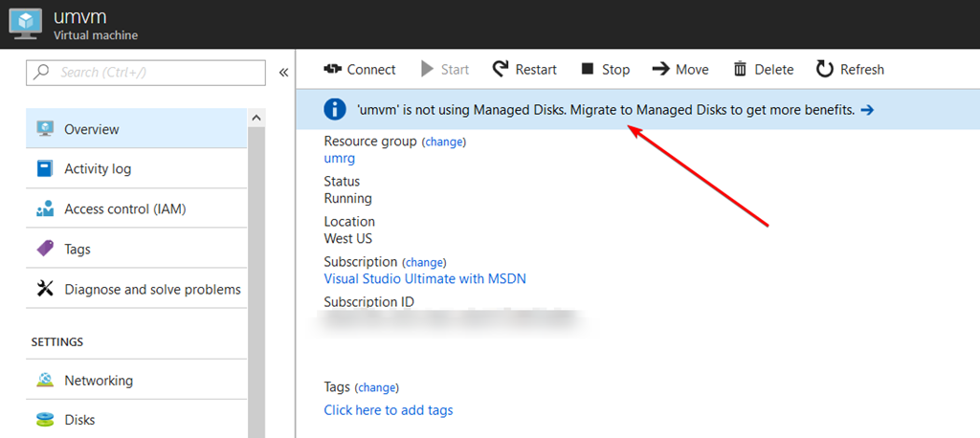The height and width of the screenshot is (438, 980).
Task: Click the blue arrow at banner end
Action: [867, 111]
